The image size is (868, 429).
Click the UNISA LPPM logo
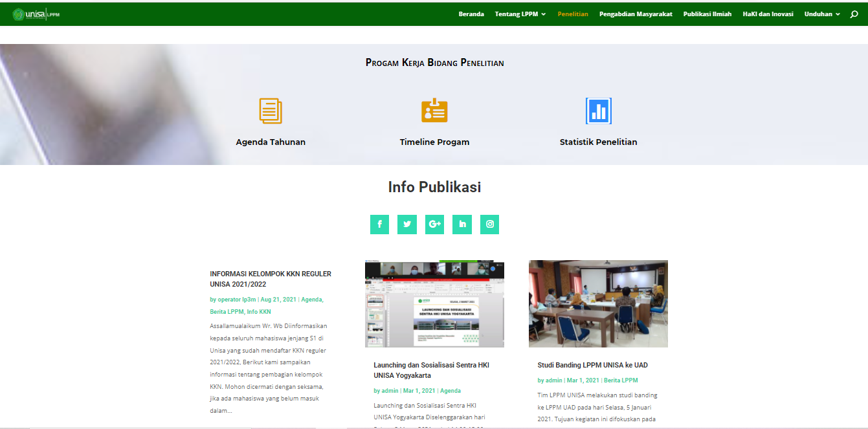pos(36,14)
